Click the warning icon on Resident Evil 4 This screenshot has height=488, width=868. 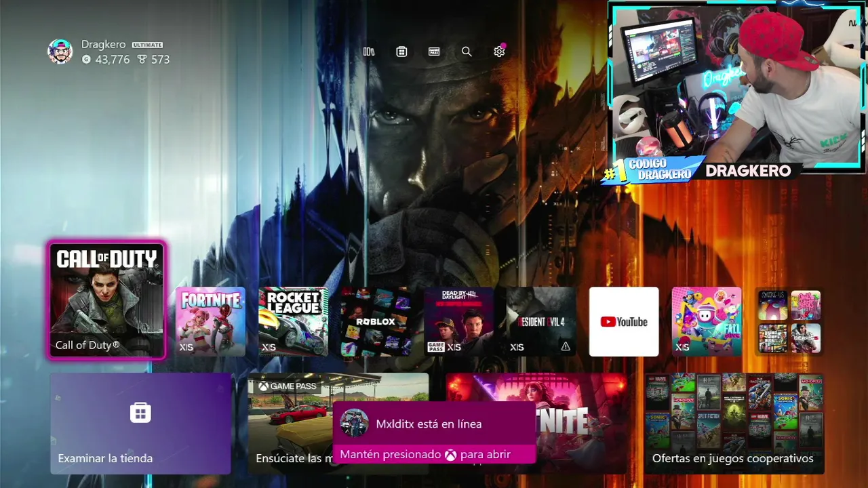click(x=565, y=346)
